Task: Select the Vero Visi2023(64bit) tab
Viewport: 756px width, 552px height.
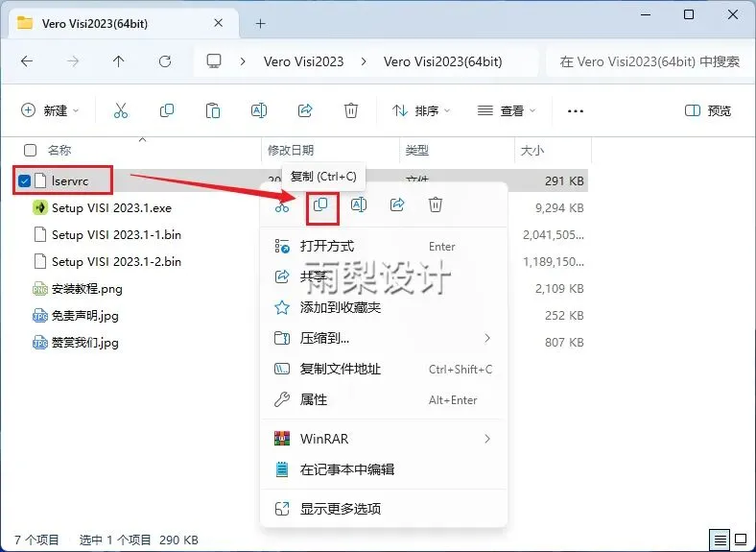Action: coord(124,23)
